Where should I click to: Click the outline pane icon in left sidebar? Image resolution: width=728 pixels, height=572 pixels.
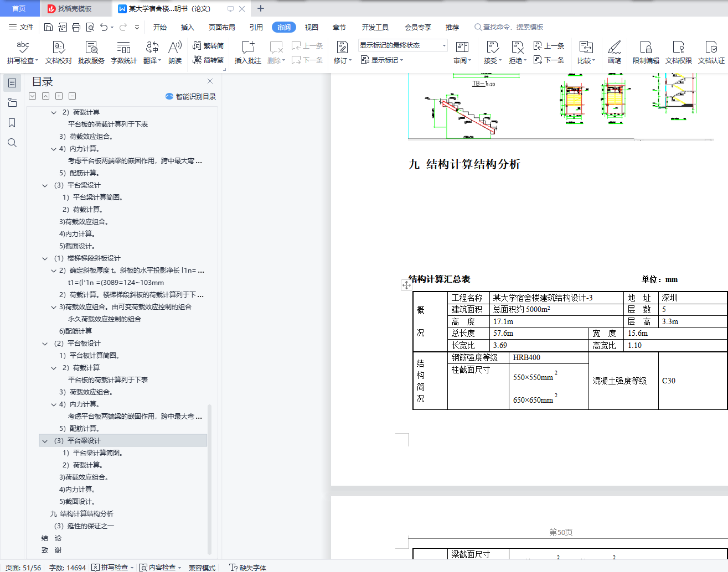pos(12,83)
